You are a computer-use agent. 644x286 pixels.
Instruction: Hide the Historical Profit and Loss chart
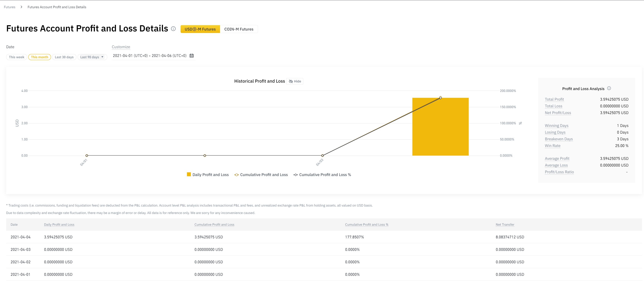pos(295,81)
